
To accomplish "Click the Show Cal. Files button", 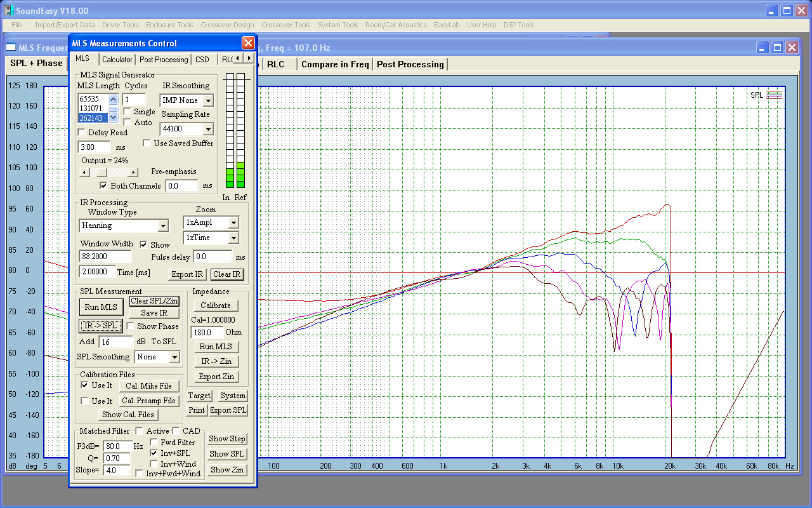I will point(128,415).
